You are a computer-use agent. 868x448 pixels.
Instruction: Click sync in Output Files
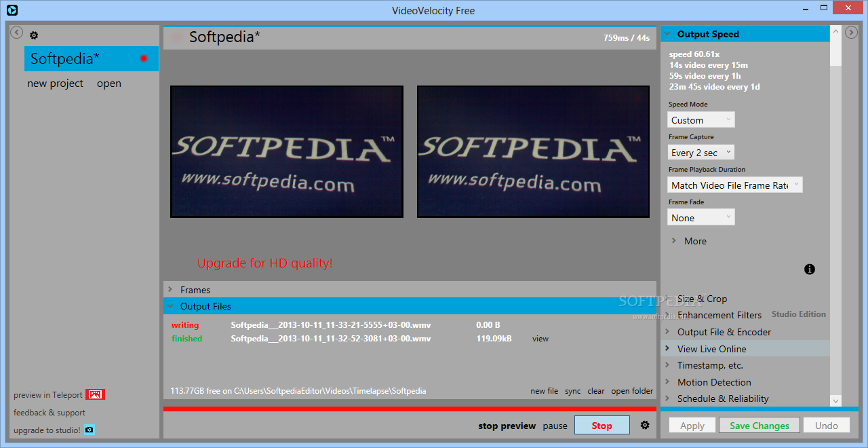pyautogui.click(x=573, y=391)
